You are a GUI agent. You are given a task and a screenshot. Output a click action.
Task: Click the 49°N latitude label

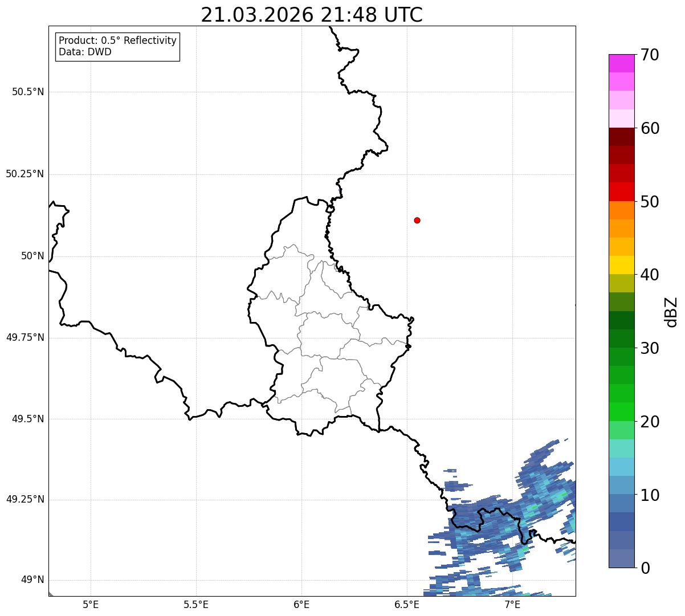pos(32,580)
